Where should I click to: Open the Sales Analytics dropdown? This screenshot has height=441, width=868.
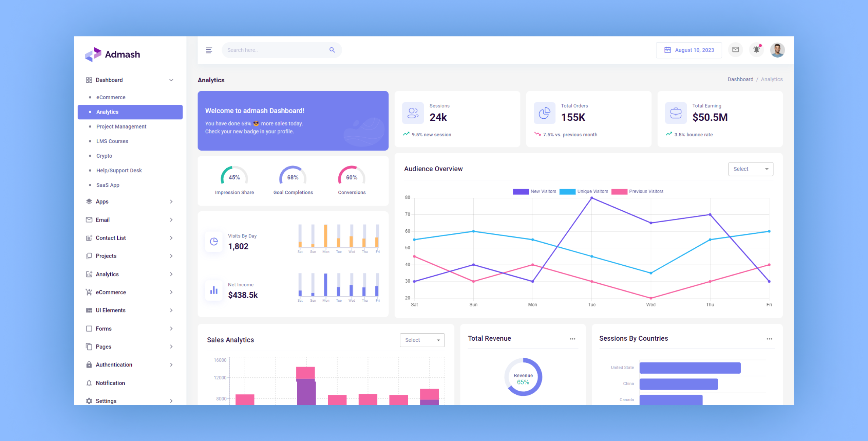click(423, 339)
